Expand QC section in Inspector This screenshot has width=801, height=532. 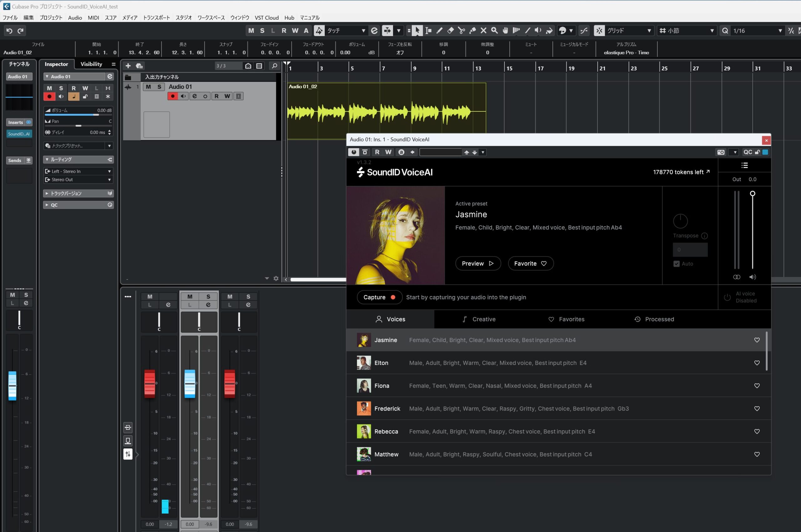78,205
